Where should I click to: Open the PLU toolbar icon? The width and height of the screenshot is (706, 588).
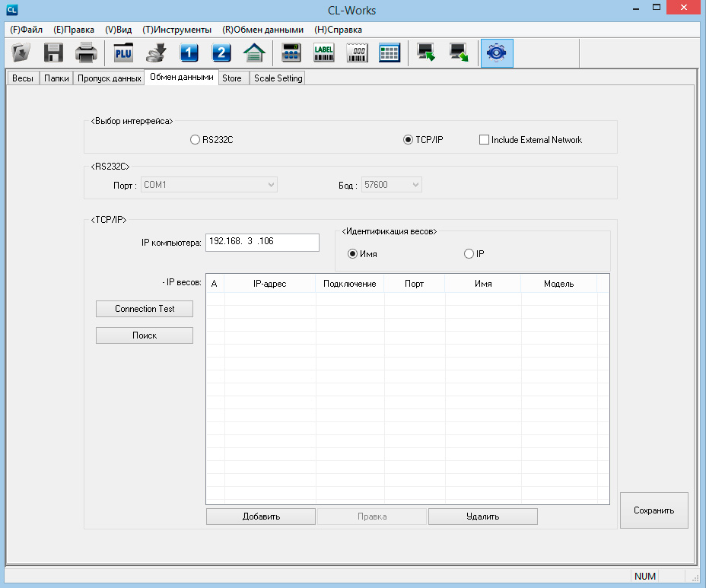tap(123, 53)
